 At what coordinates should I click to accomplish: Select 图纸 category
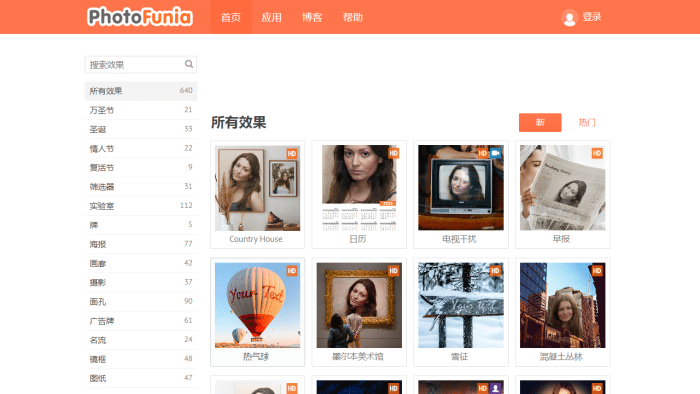coord(141,378)
